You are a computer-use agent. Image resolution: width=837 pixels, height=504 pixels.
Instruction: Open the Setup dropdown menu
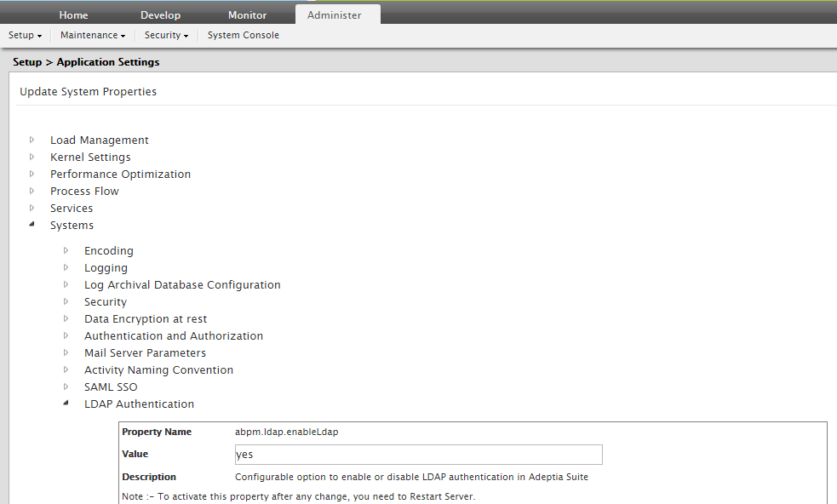pyautogui.click(x=25, y=36)
